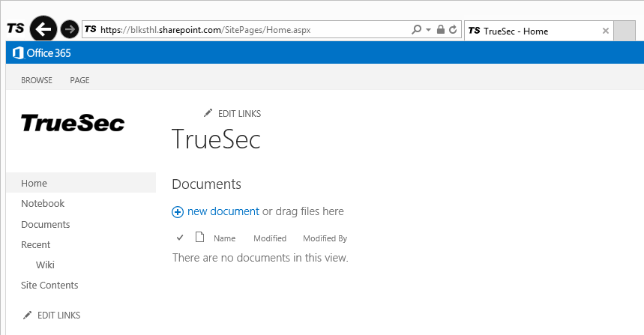This screenshot has height=335, width=644.
Task: Sort documents by Modified column
Action: point(270,238)
